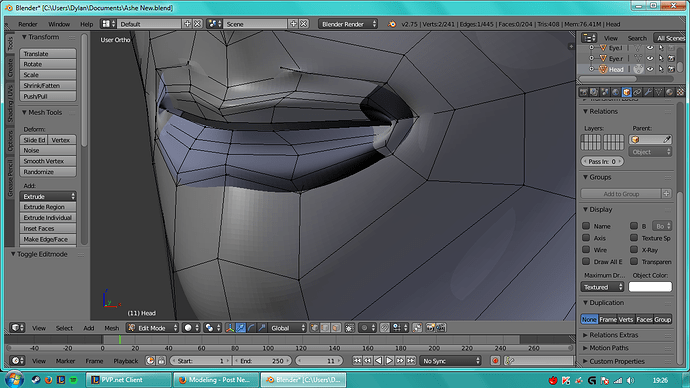
Task: Switch to Edge select mode icon
Action: click(325, 328)
